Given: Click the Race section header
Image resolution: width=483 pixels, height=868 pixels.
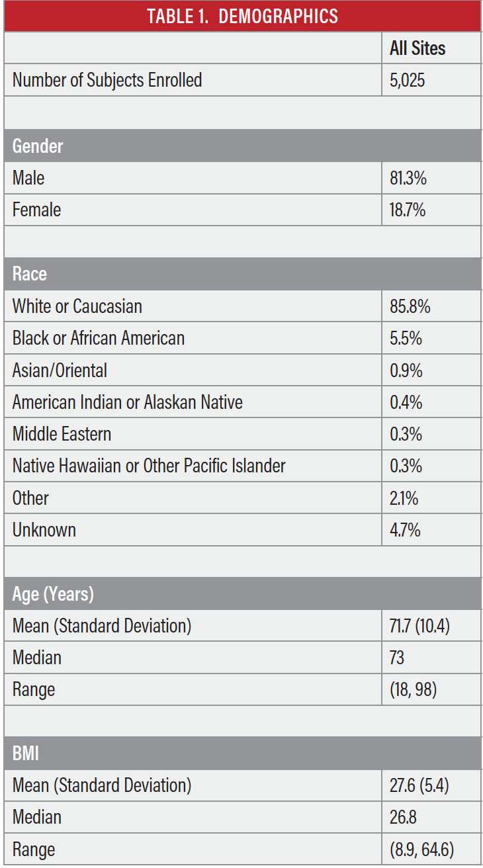Looking at the screenshot, I should coord(242,274).
